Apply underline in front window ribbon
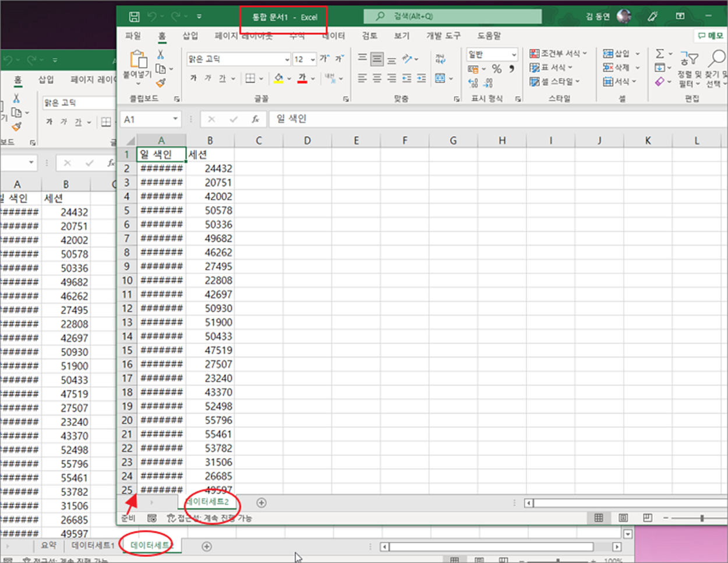The image size is (728, 563). click(x=222, y=78)
